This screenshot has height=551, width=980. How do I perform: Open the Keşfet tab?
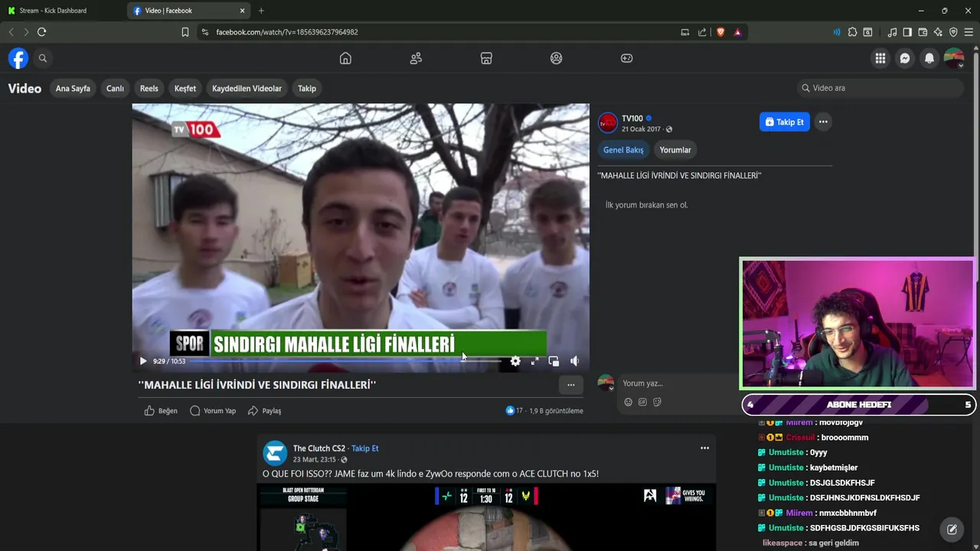[x=185, y=88]
